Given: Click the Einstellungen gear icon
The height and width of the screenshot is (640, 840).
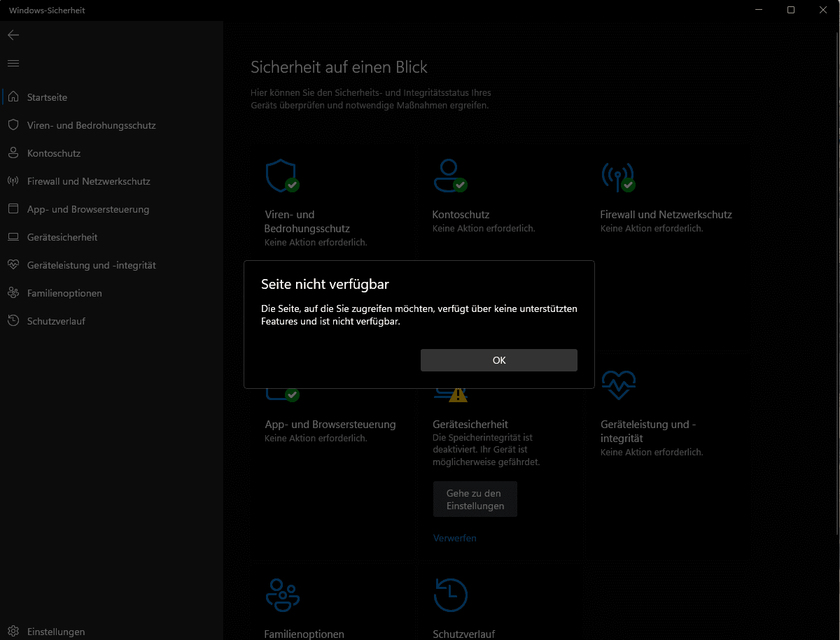Looking at the screenshot, I should (13, 631).
